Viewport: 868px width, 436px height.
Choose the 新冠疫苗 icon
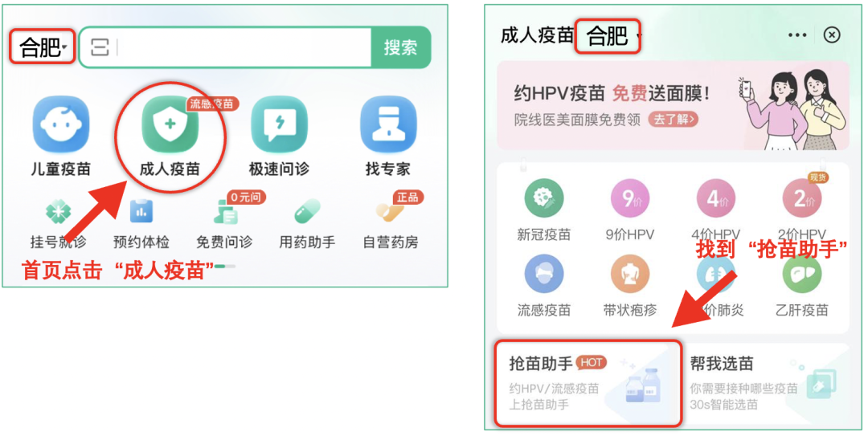pos(543,198)
